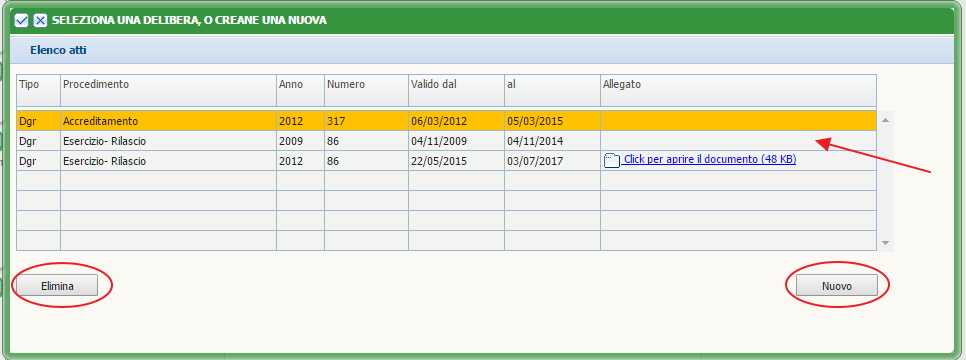This screenshot has height=360, width=966.
Task: Sort by the Tipo column header
Action: click(39, 91)
